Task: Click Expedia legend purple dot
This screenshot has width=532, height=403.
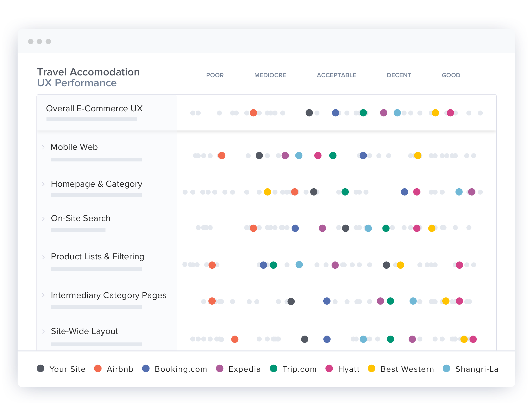Action: point(220,368)
